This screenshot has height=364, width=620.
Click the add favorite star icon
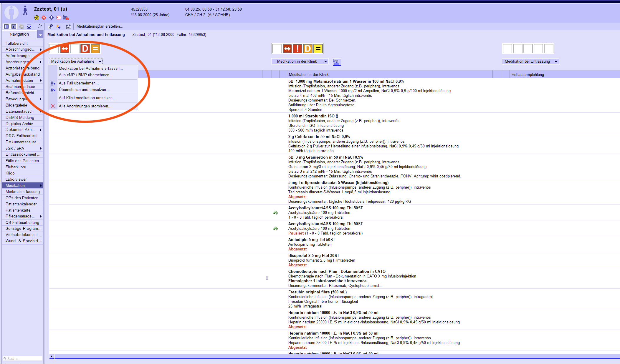[58, 26]
